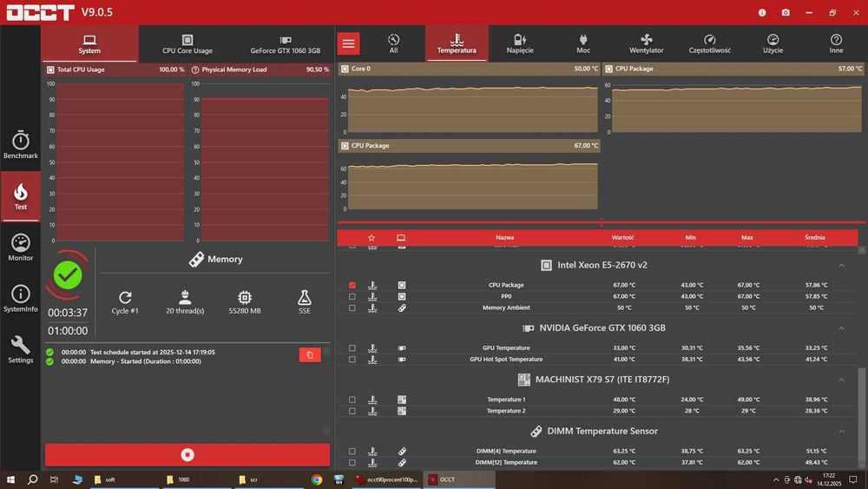This screenshot has width=868, height=489.
Task: Click the SSE flask icon
Action: [305, 297]
